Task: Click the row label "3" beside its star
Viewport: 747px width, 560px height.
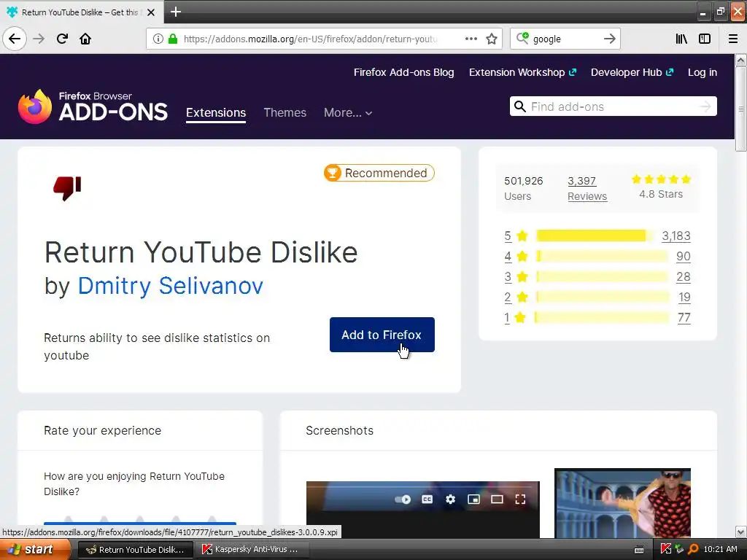Action: (508, 276)
